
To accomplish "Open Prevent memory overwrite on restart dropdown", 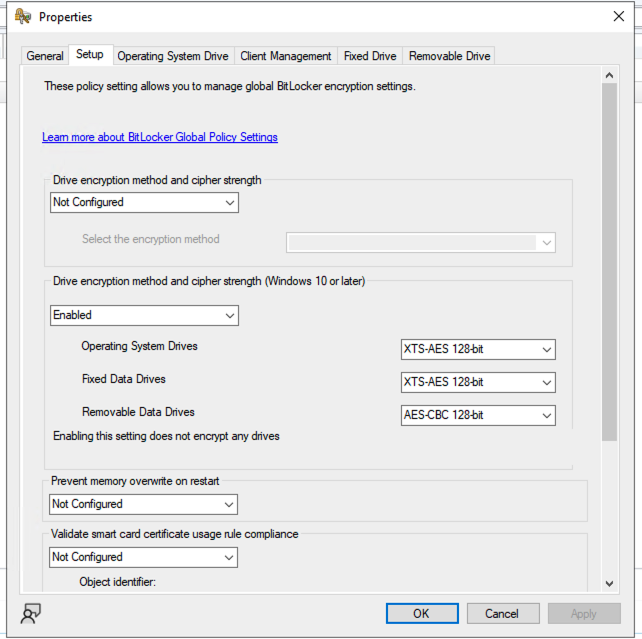I will click(143, 504).
